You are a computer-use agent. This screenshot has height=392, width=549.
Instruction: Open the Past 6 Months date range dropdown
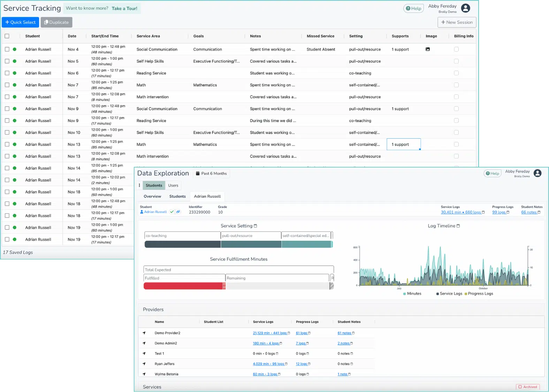tap(211, 174)
